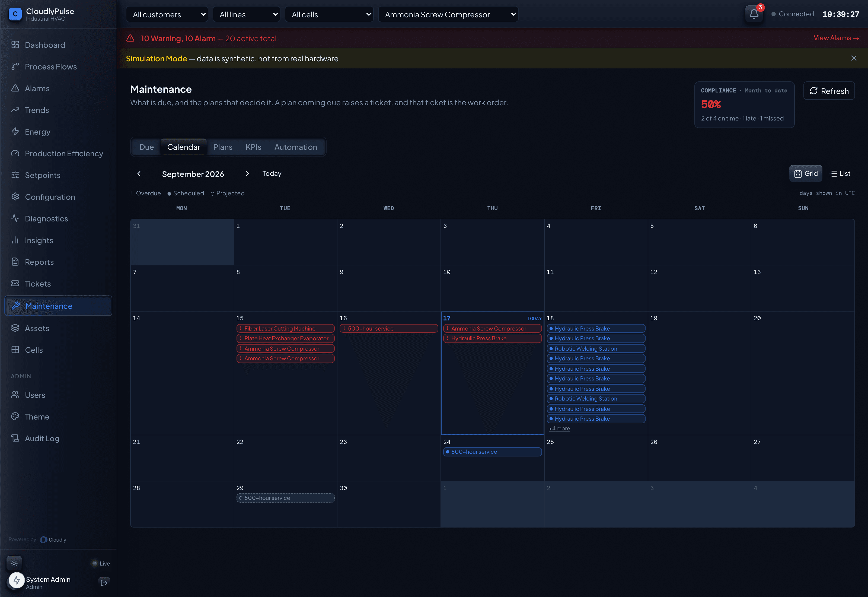Open the scheduled 500-hour service on the 24th
This screenshot has width=868, height=597.
(x=492, y=452)
